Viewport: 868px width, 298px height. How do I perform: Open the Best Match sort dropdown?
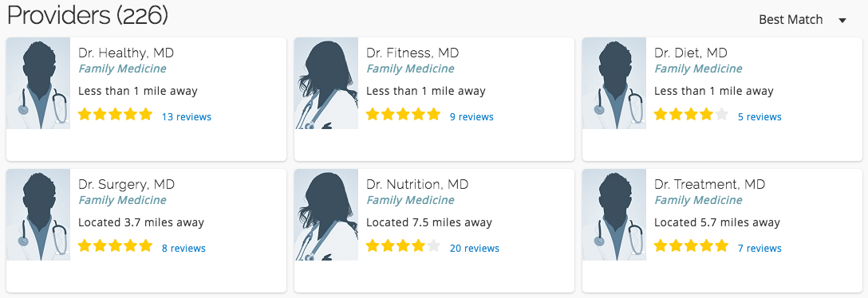point(802,20)
